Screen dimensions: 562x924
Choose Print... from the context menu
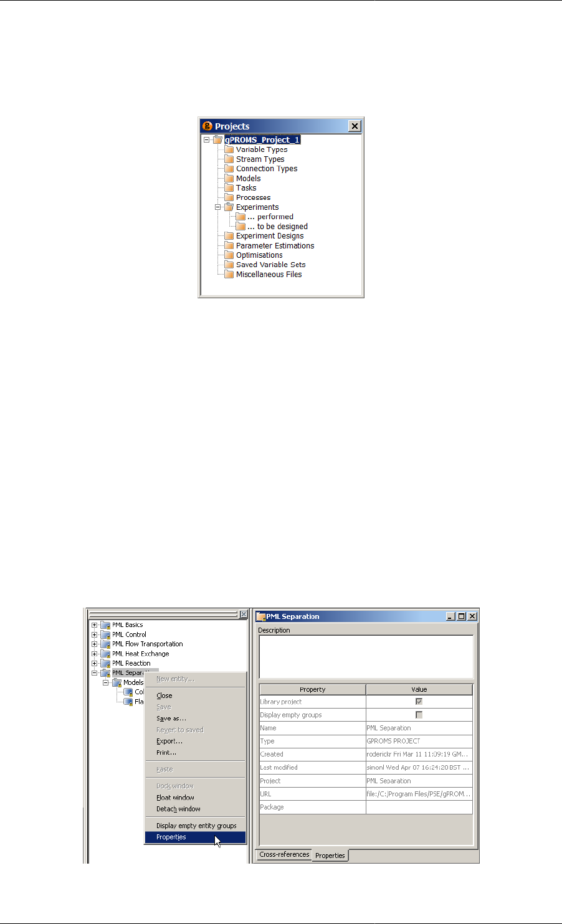click(x=196, y=753)
